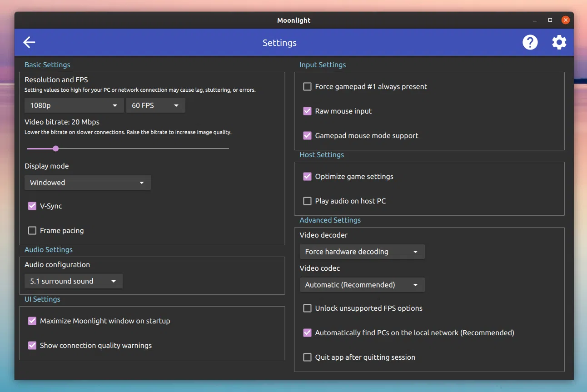Click the Audio configuration label
Screen dimensions: 587x392
click(x=57, y=264)
